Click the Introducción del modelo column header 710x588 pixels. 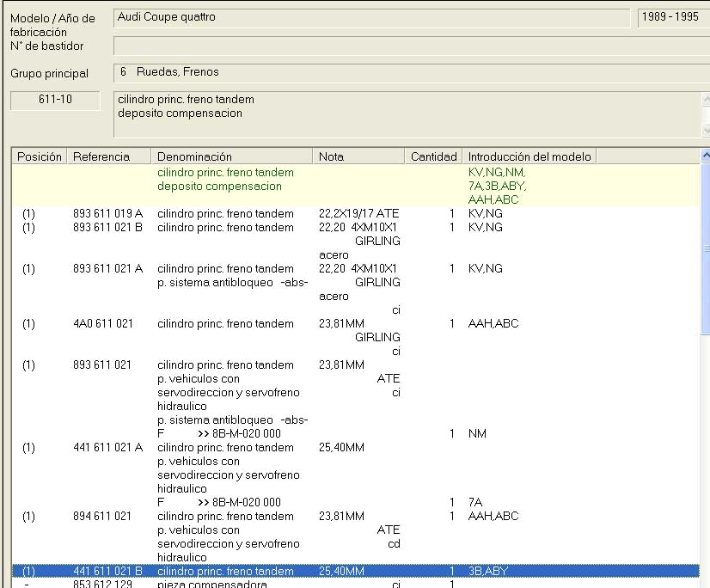pos(529,156)
